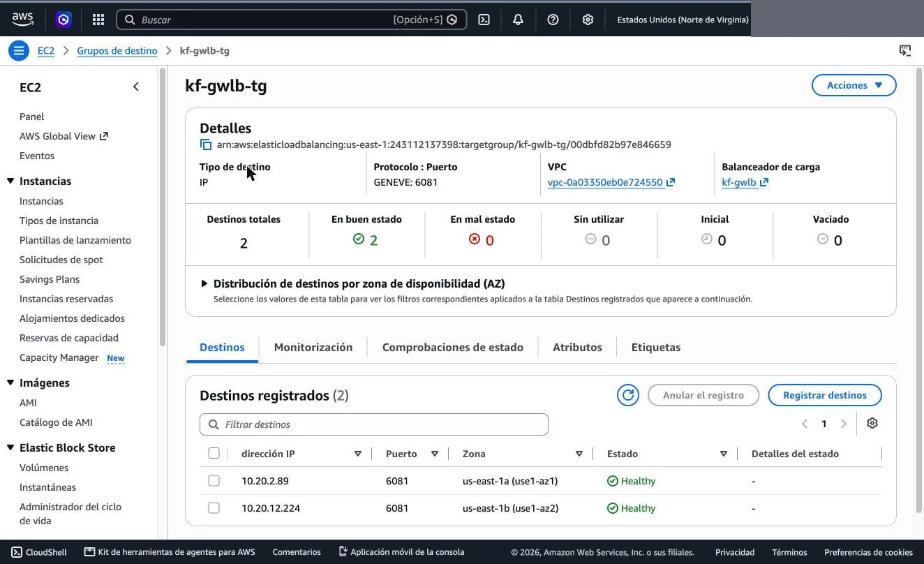Sort by the Puerto column
Viewport: 924px width, 564px height.
pyautogui.click(x=435, y=454)
